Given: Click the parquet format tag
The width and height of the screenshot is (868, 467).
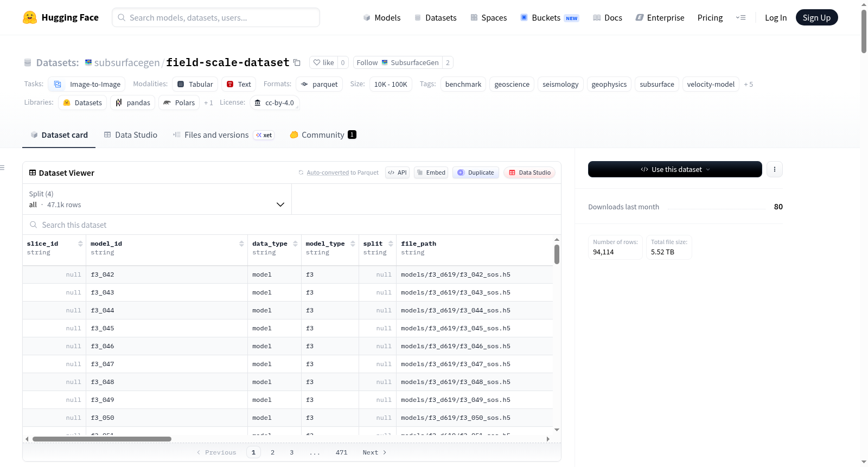Looking at the screenshot, I should click(319, 84).
